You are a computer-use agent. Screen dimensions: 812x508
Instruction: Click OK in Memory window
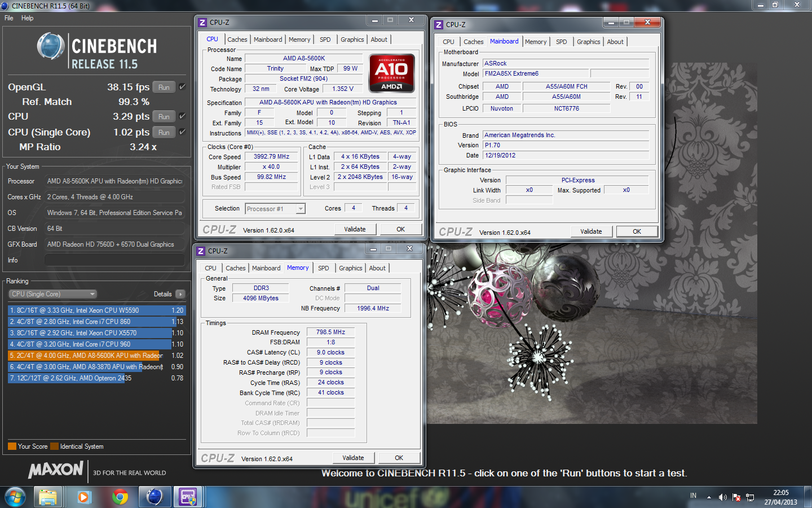(x=399, y=458)
